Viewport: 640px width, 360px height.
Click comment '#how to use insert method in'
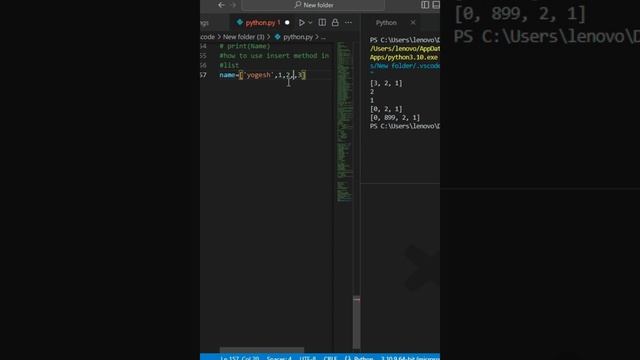tap(274, 56)
